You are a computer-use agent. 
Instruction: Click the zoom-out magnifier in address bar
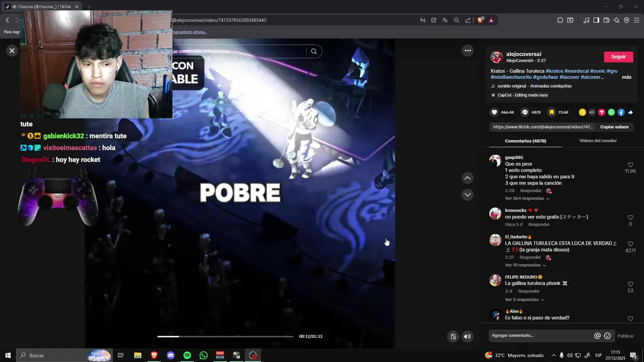(x=456, y=20)
